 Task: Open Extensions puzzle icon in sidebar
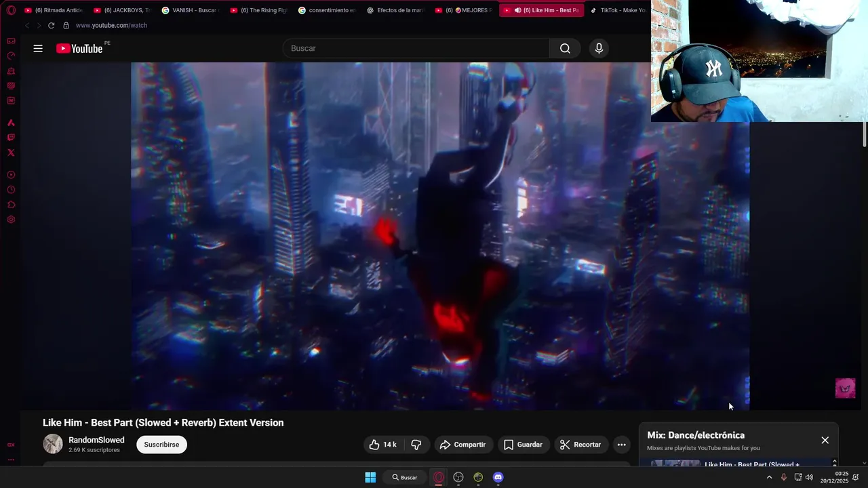(x=11, y=205)
